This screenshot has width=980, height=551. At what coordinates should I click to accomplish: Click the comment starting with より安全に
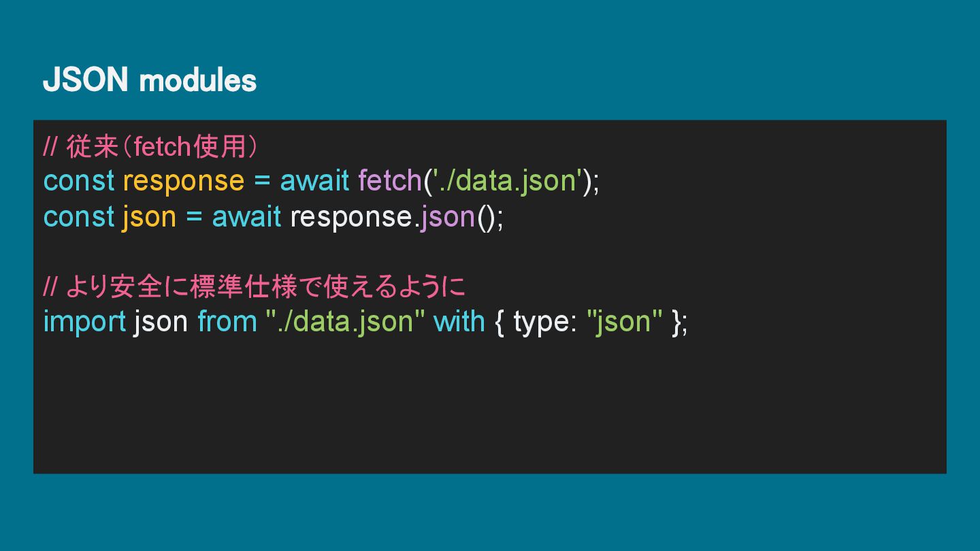pos(254,286)
